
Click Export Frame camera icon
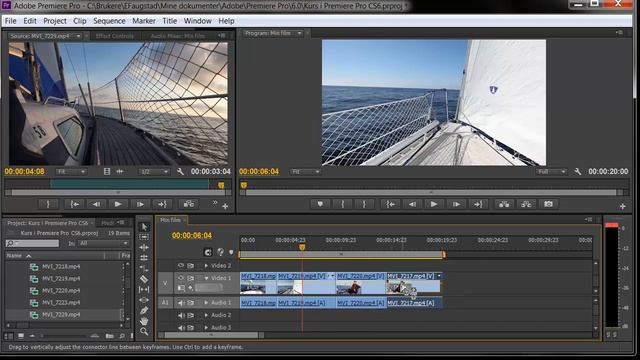click(548, 204)
